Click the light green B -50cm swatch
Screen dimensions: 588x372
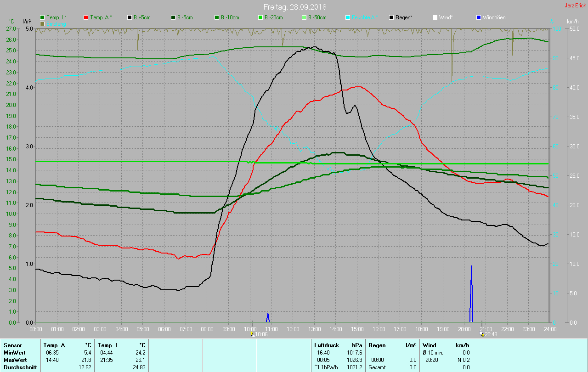[304, 17]
